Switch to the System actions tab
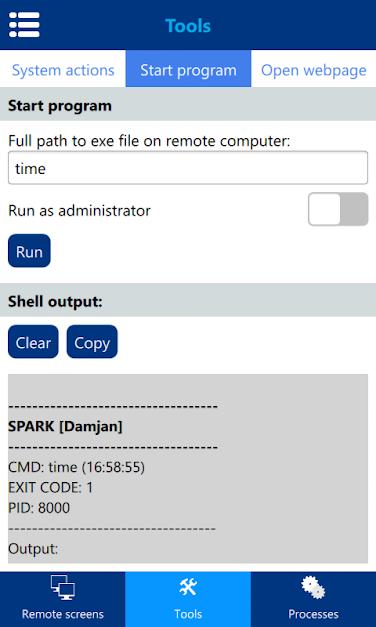 click(63, 70)
